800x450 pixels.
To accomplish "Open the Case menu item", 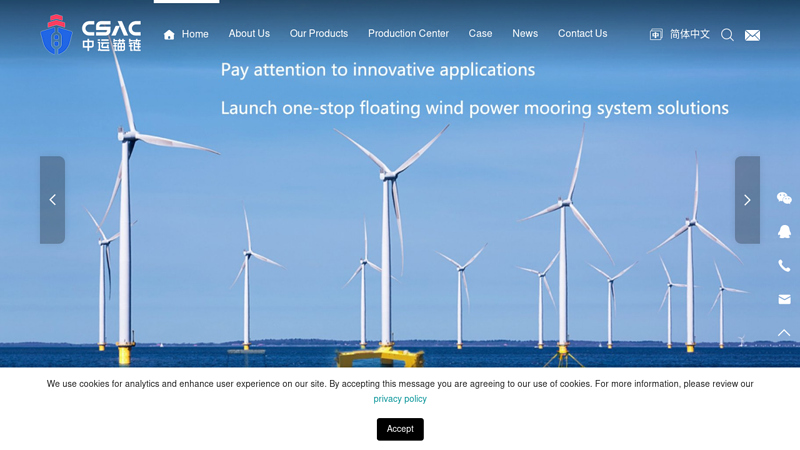I will point(480,34).
